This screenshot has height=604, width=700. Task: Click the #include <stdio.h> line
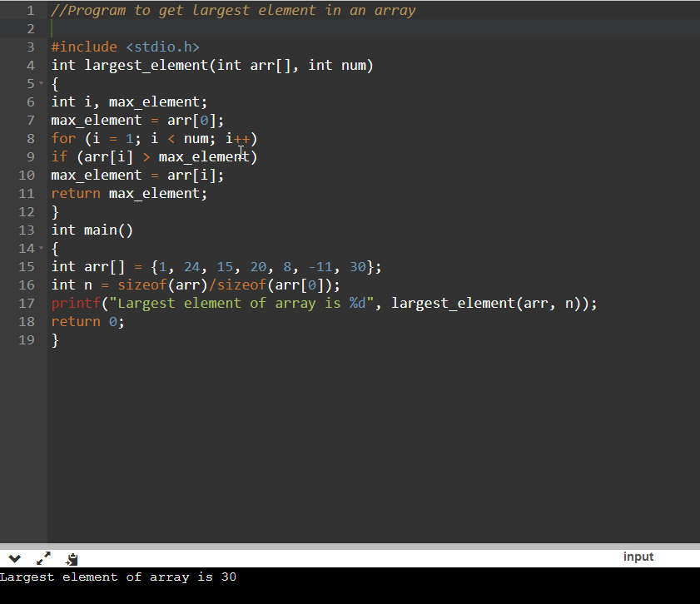tap(125, 47)
